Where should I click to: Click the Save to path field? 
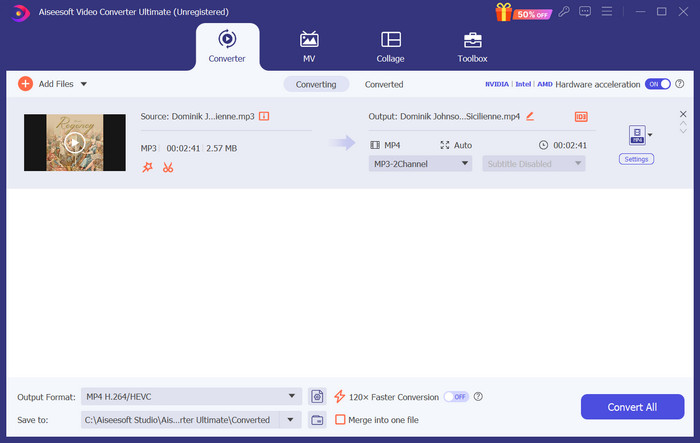pyautogui.click(x=180, y=420)
